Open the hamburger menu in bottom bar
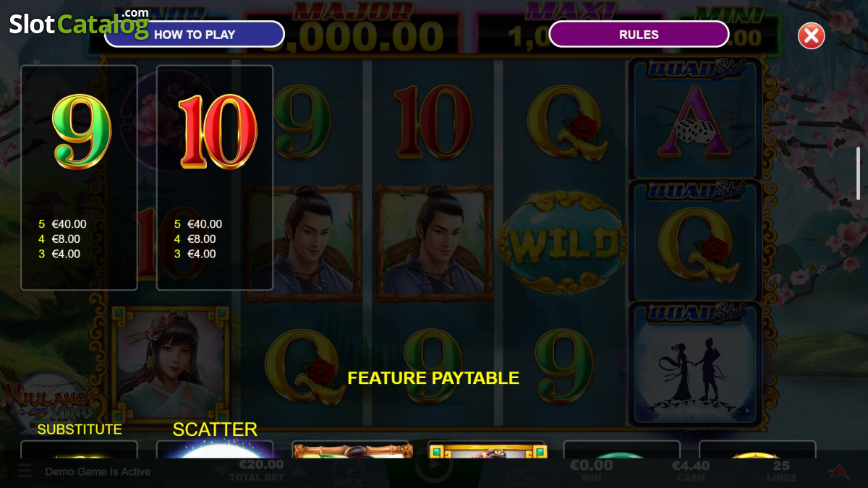This screenshot has height=488, width=868. (x=25, y=471)
